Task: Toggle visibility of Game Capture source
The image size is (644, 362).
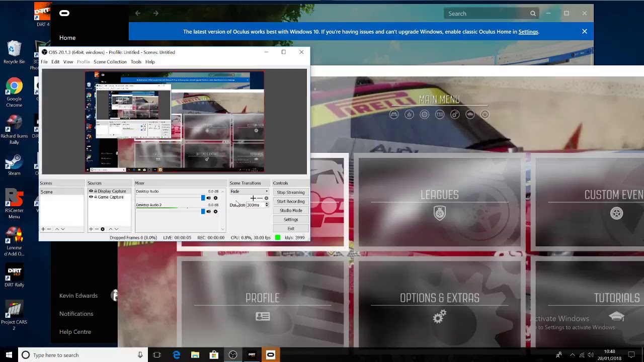Action: pyautogui.click(x=91, y=197)
